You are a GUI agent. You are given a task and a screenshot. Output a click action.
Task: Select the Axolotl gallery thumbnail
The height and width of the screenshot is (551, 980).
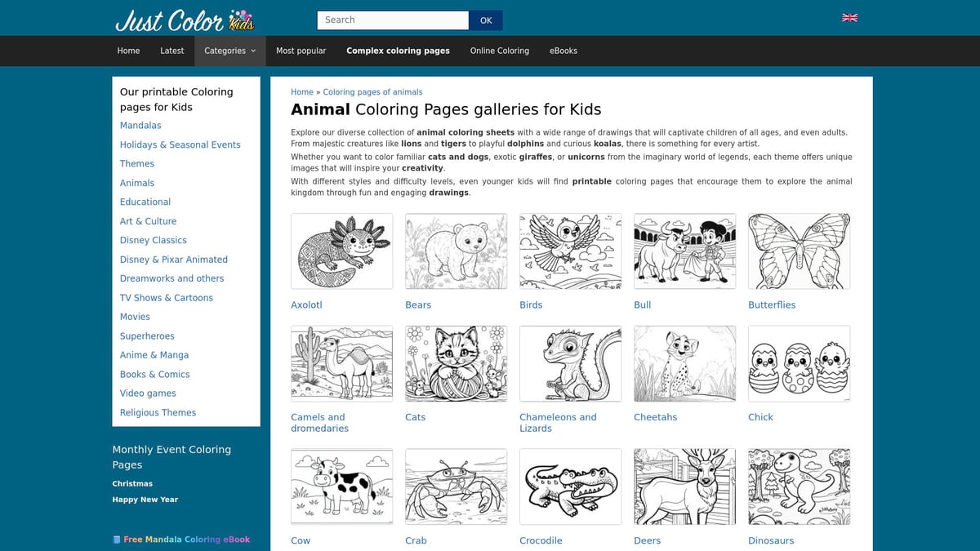(x=341, y=251)
